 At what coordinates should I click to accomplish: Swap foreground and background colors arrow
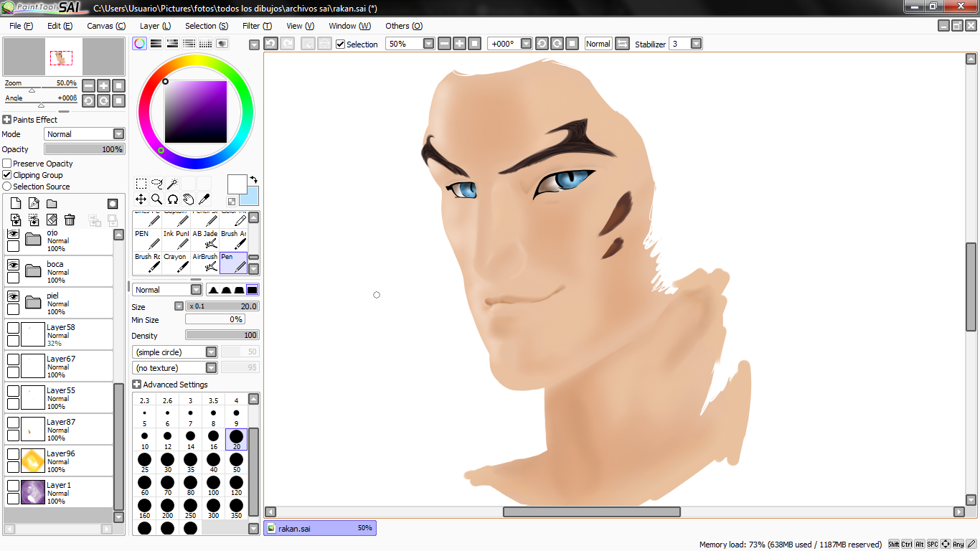coord(253,179)
